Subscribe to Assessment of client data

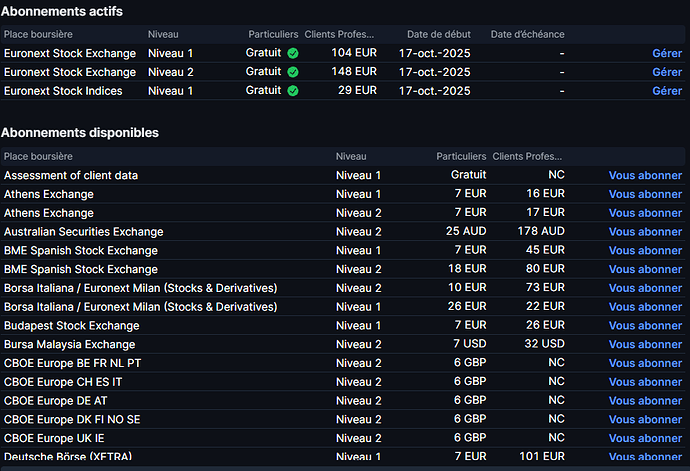click(645, 175)
